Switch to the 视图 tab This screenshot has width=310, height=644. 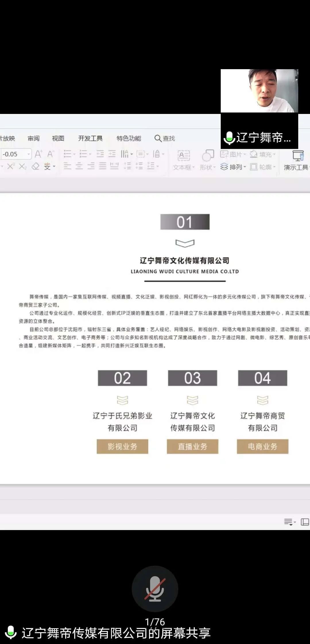click(x=58, y=138)
